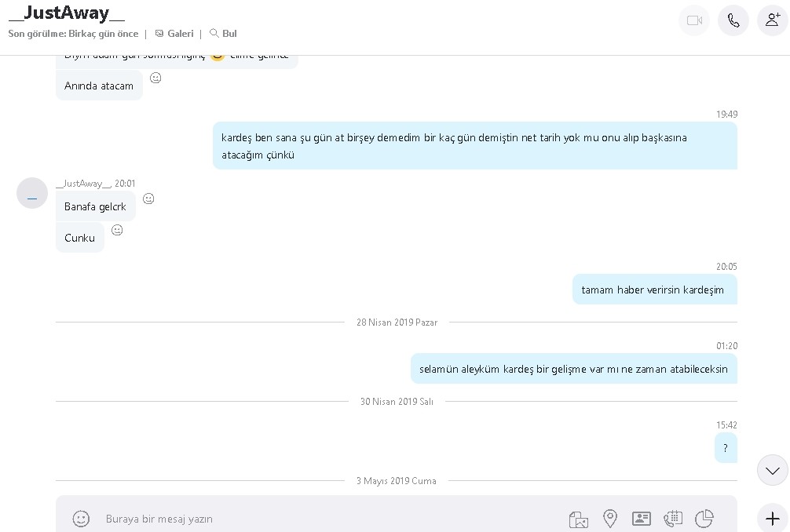The width and height of the screenshot is (790, 532).
Task: Click the 19:49 timestamp
Action: 726,115
